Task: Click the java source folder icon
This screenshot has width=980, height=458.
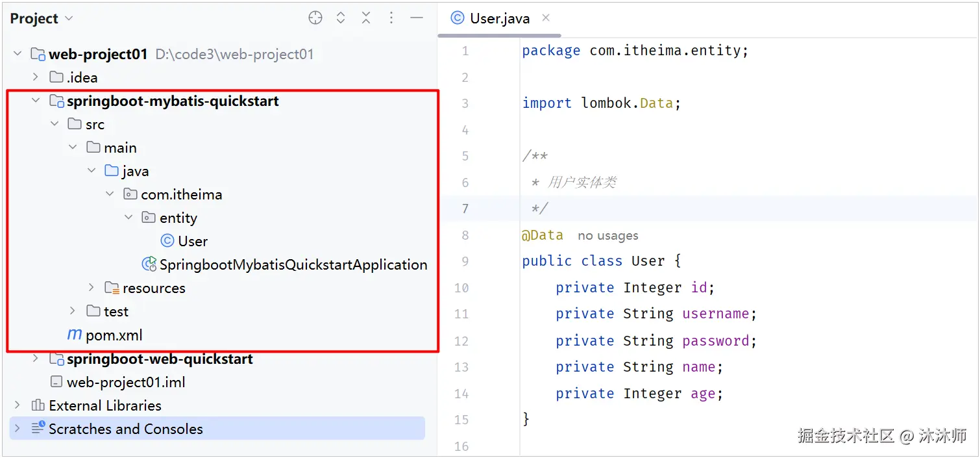Action: click(x=112, y=171)
